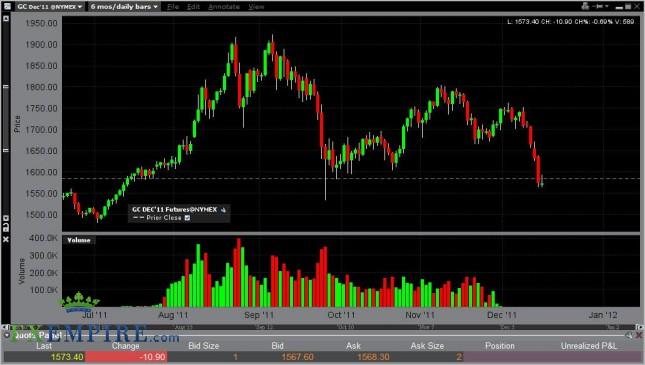
Task: Click the Unrealized P&L column header
Action: pos(589,346)
